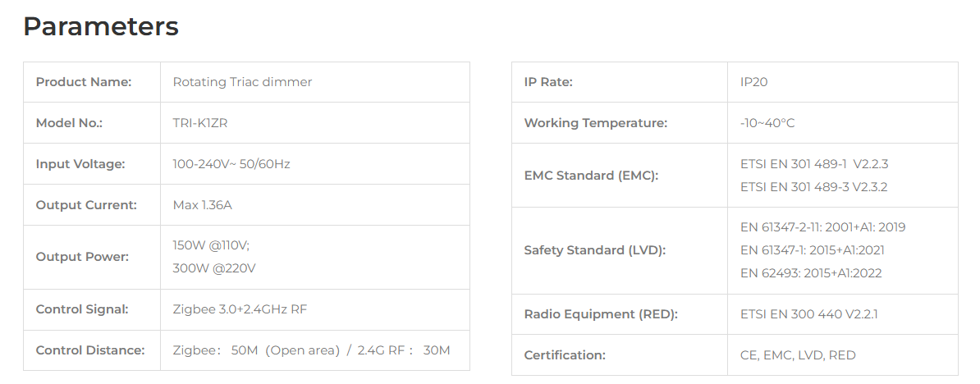Select the 150W @110V output power line

pos(211,245)
